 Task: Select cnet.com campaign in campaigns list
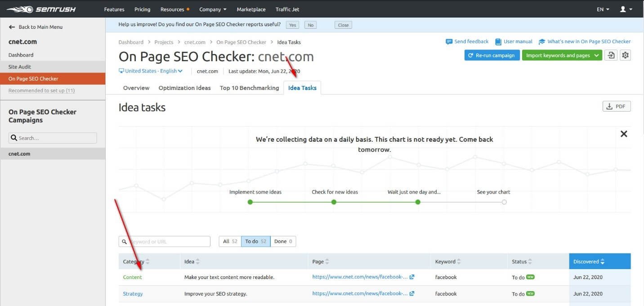[x=53, y=153]
